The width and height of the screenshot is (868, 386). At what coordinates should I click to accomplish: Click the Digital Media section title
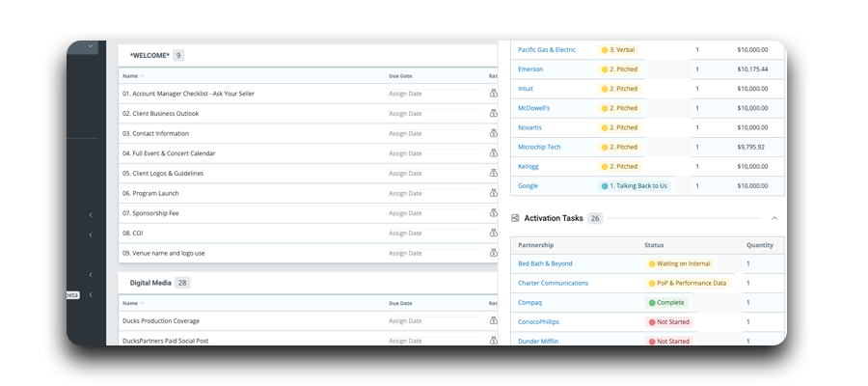(x=150, y=283)
